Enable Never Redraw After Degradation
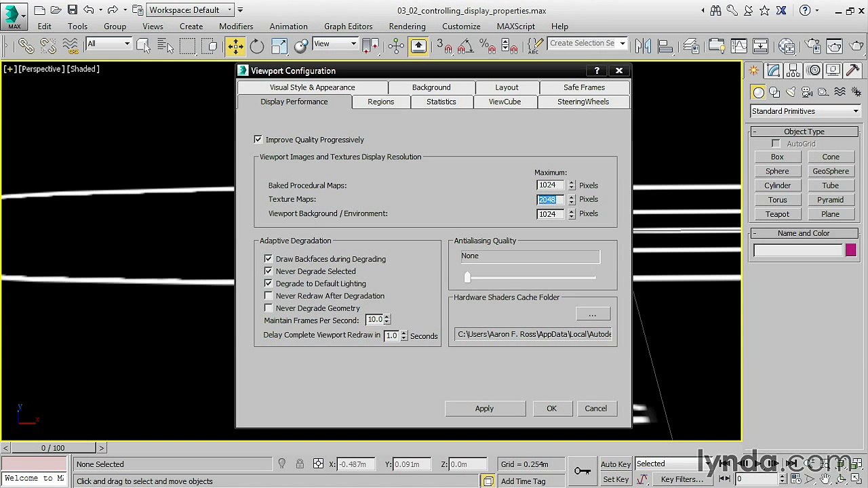Screen dimensions: 868x488 pos(269,296)
